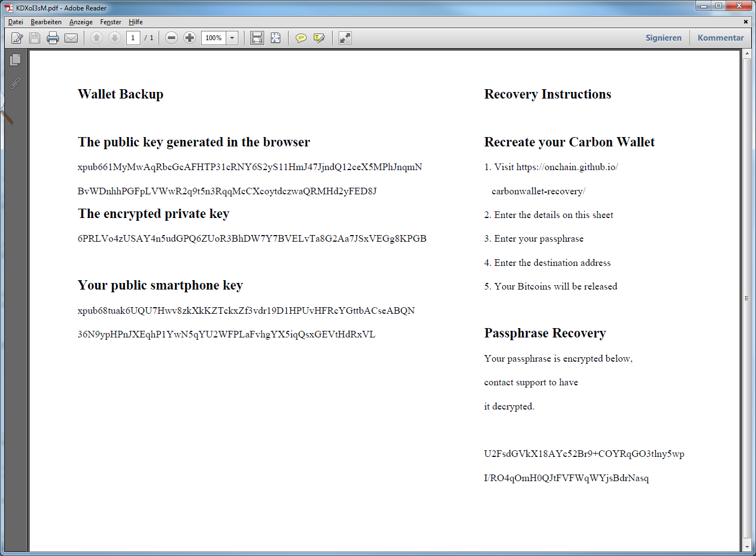
Task: Select the fit-width scrolling mode icon
Action: click(x=257, y=38)
